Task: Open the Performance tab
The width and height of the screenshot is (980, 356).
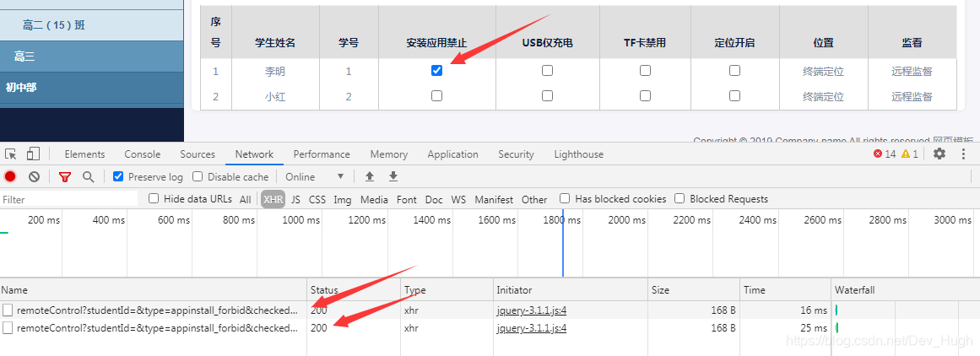Action: coord(322,154)
